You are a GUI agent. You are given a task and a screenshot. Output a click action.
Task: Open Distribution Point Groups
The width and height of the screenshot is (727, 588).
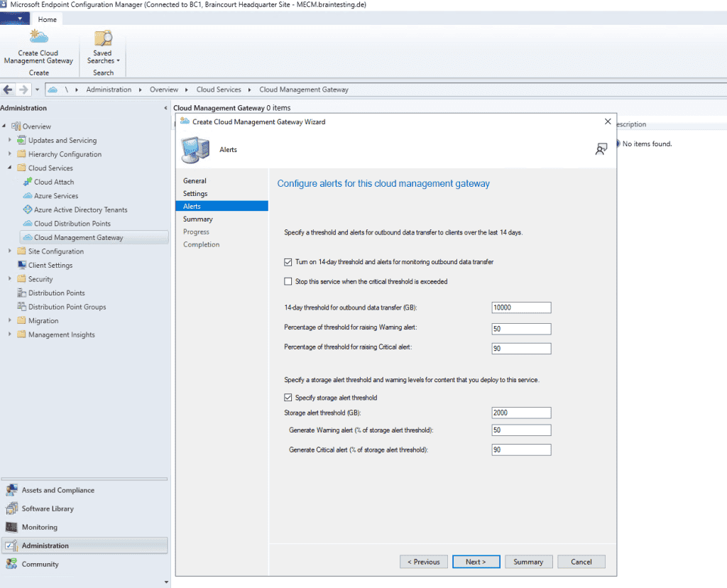click(x=67, y=306)
